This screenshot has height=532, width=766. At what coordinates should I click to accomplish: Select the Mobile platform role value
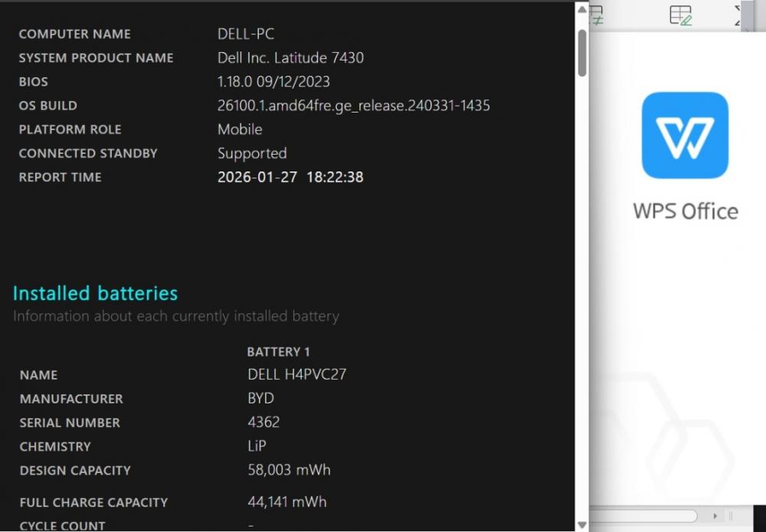(x=240, y=129)
